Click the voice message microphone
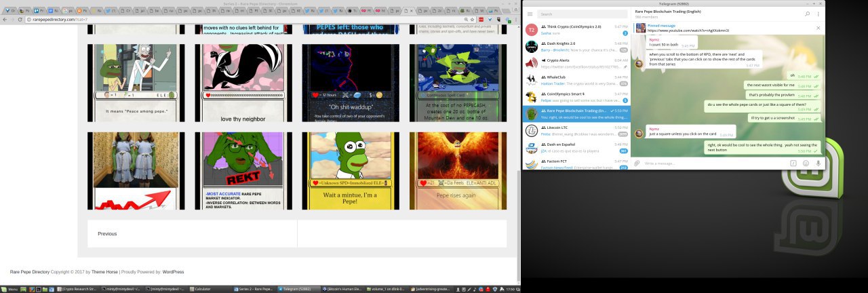868x293 pixels. [x=818, y=163]
